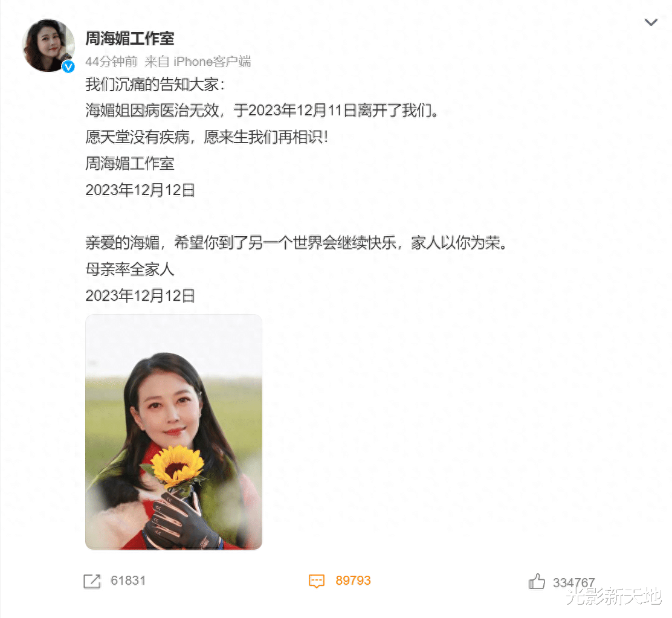This screenshot has height=618, width=672.
Task: Click the 44分钟前 post timestamp
Action: point(111,61)
